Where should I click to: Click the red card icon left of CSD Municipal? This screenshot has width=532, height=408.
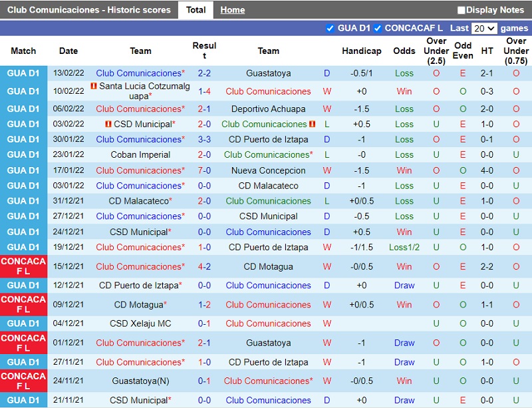tap(108, 124)
